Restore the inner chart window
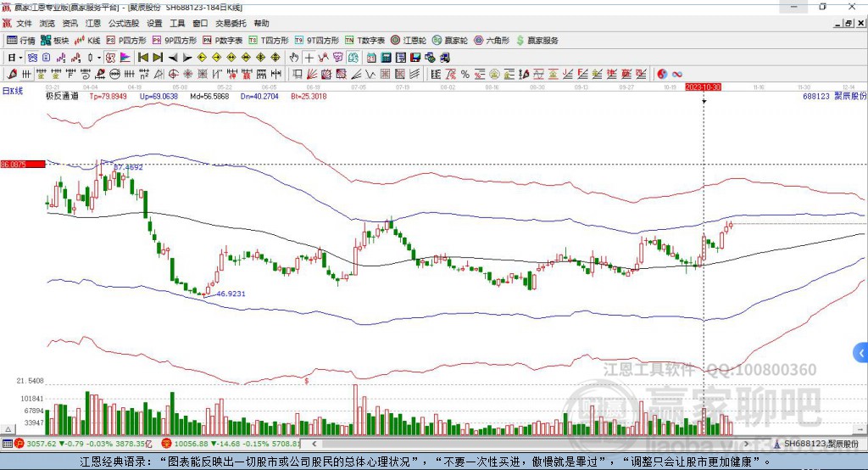This screenshot has width=868, height=470. [x=849, y=23]
